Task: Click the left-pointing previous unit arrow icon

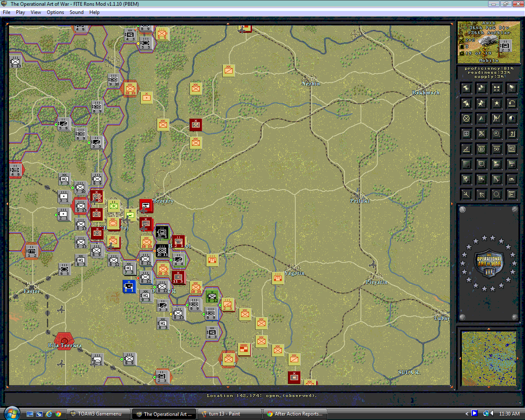Action: point(466,88)
